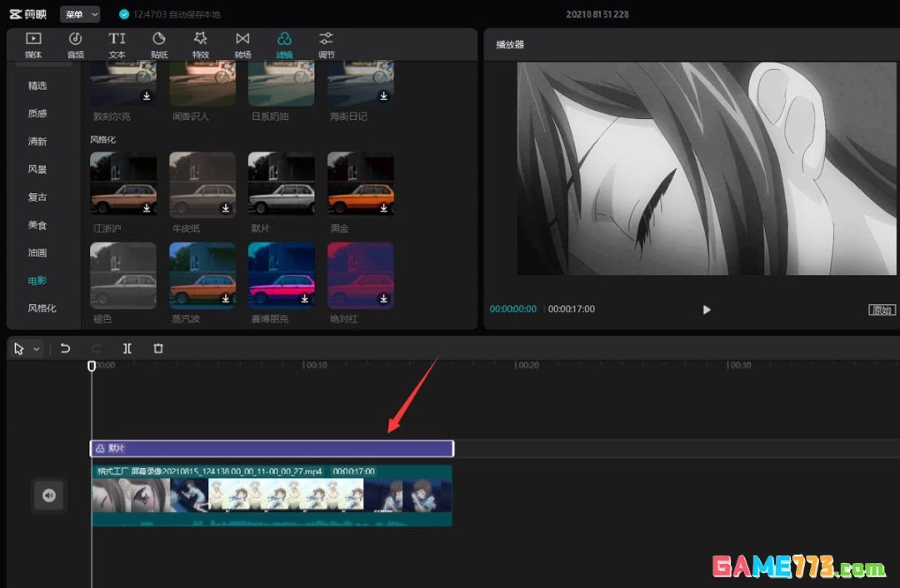The height and width of the screenshot is (588, 900).
Task: Click the 原始 ratio button
Action: (x=882, y=310)
